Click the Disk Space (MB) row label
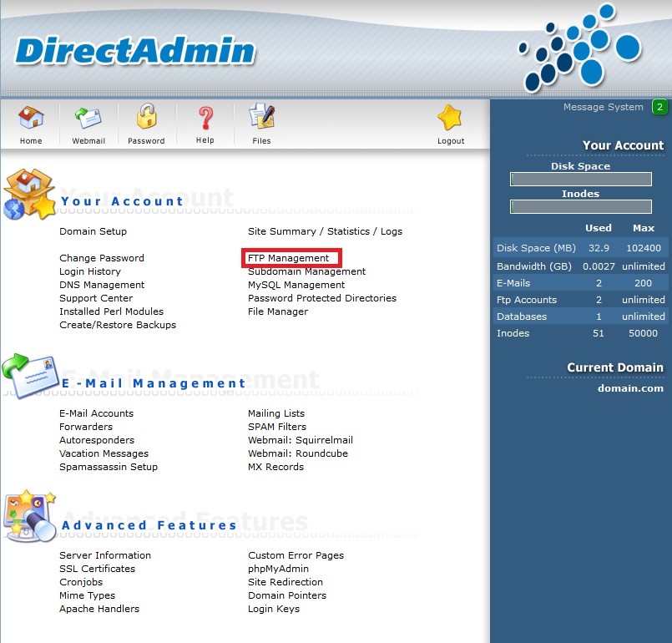The image size is (672, 643). click(x=536, y=248)
